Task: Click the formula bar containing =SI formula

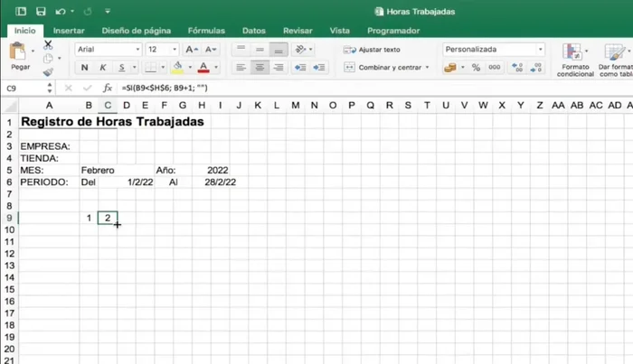Action: tap(375, 88)
